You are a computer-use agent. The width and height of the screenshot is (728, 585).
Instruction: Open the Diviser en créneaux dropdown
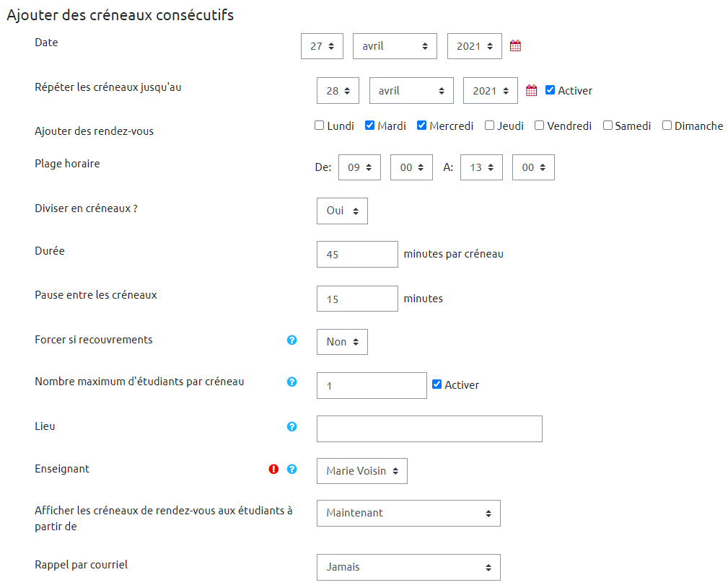pos(342,211)
